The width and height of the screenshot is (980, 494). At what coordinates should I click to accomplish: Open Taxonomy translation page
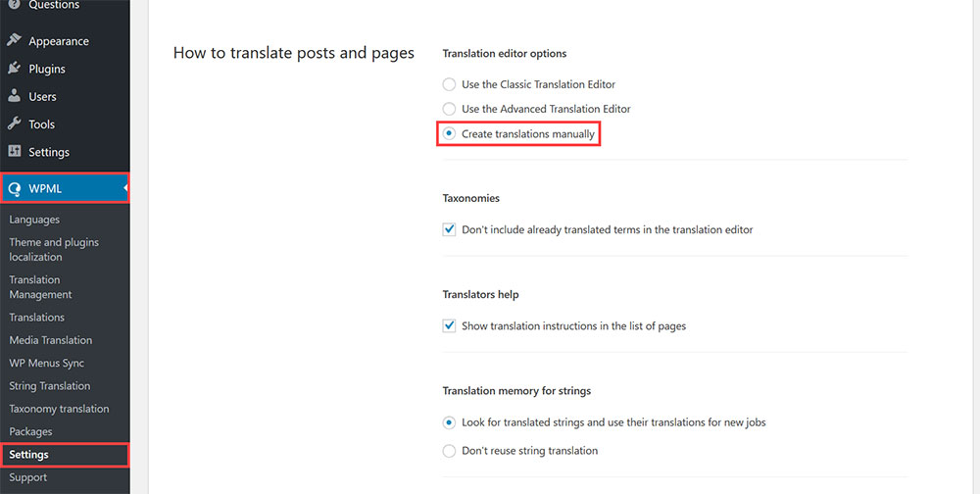(x=59, y=409)
